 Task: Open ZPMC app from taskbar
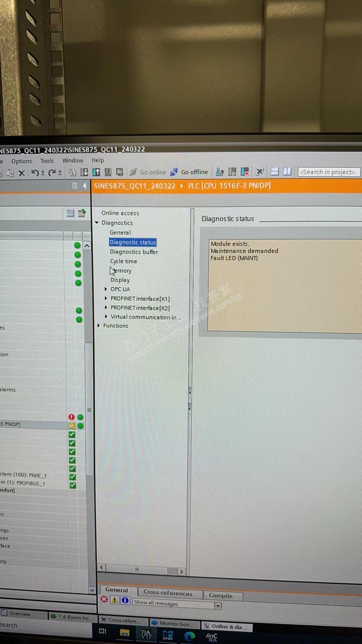point(168,635)
